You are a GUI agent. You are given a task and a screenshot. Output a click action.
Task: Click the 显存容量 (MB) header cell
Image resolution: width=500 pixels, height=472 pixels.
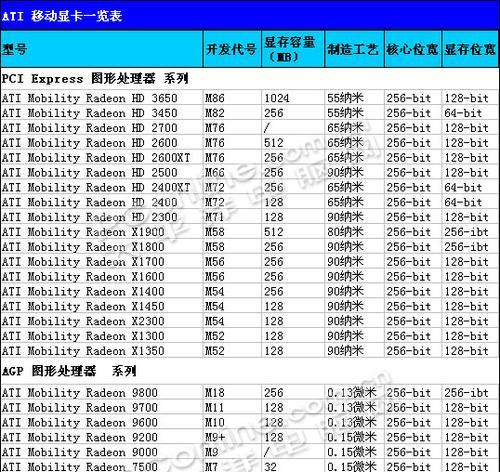[293, 49]
